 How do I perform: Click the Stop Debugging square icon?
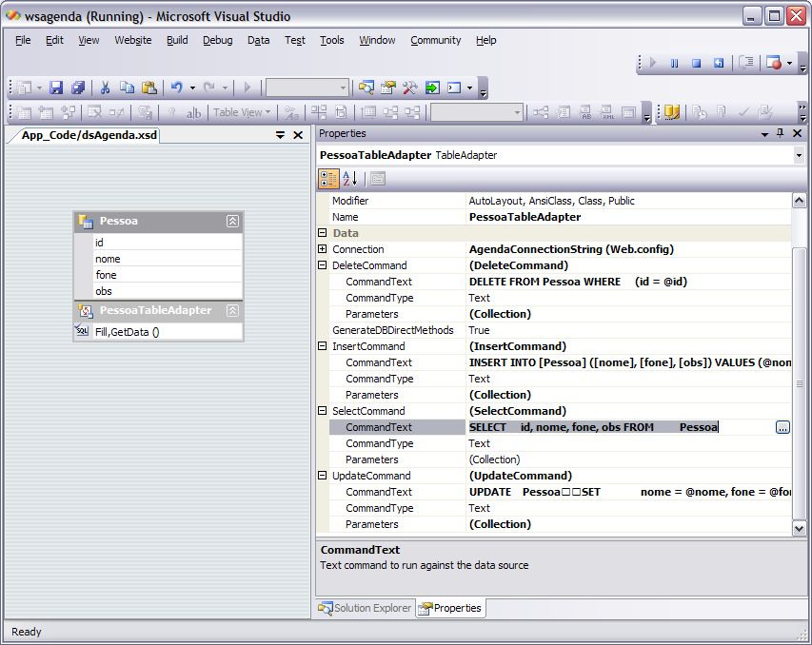point(696,63)
